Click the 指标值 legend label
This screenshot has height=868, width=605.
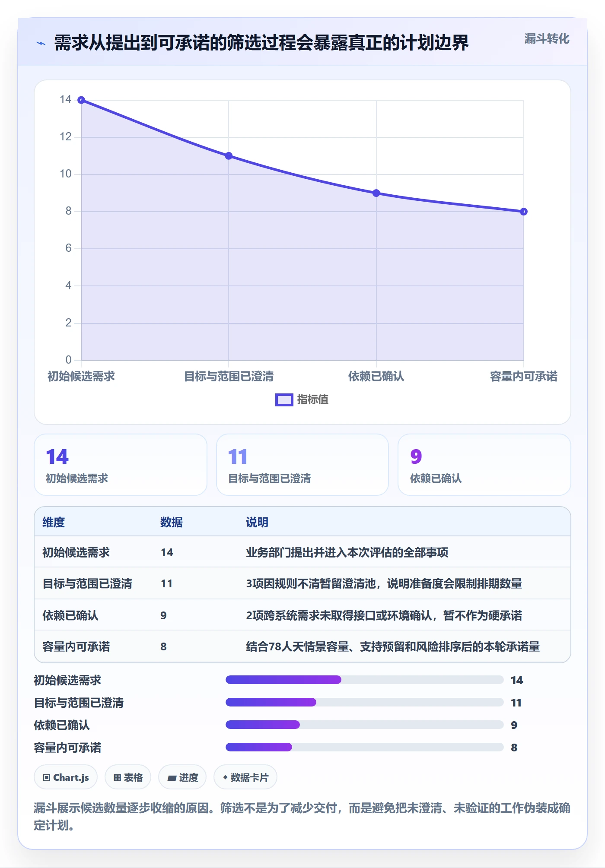[313, 400]
